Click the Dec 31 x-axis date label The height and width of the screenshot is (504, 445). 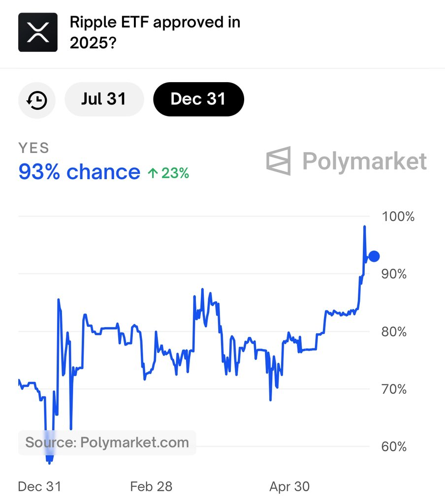click(39, 486)
